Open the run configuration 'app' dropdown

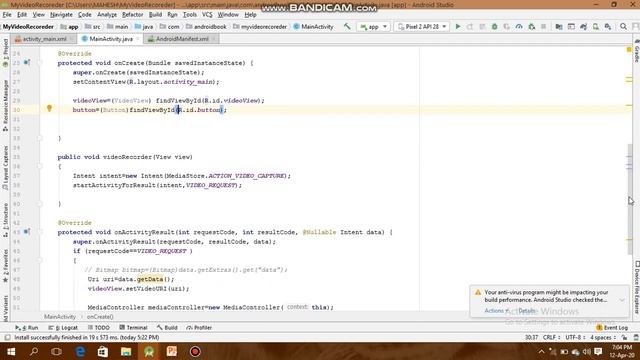[373, 27]
